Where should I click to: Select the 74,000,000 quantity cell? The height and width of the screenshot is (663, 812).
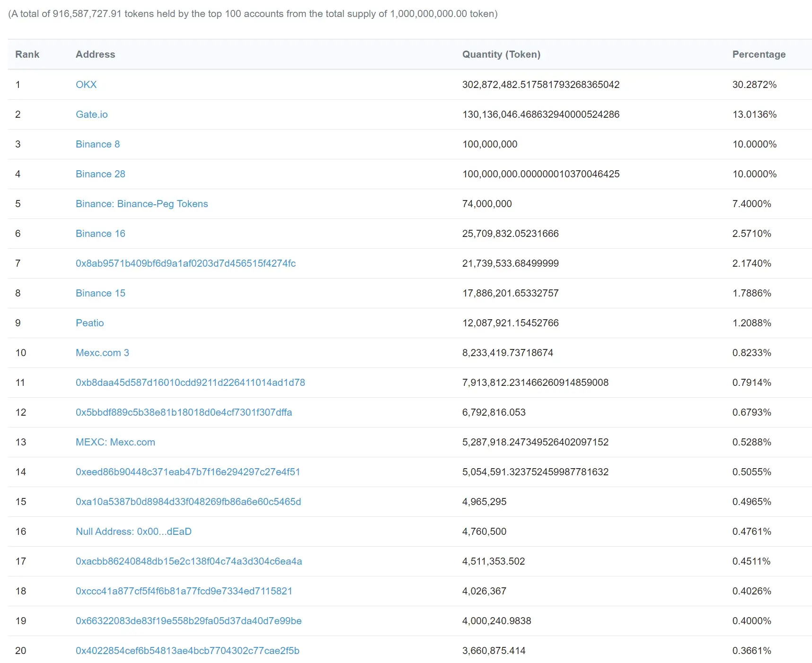coord(487,204)
